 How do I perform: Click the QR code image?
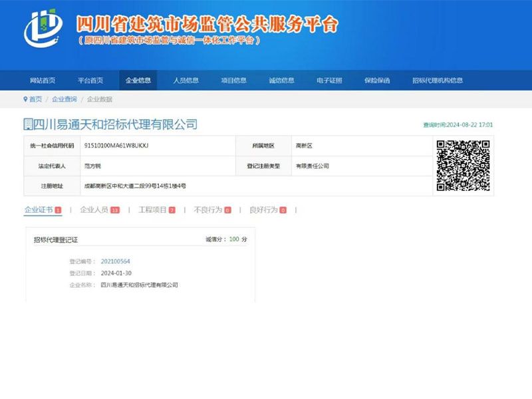pos(463,166)
